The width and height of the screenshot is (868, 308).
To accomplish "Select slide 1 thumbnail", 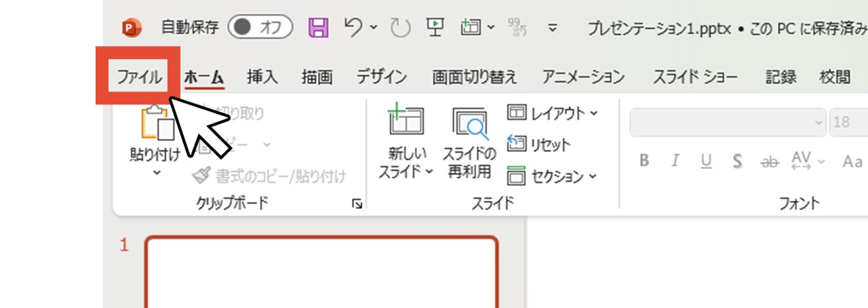I will pos(321,271).
